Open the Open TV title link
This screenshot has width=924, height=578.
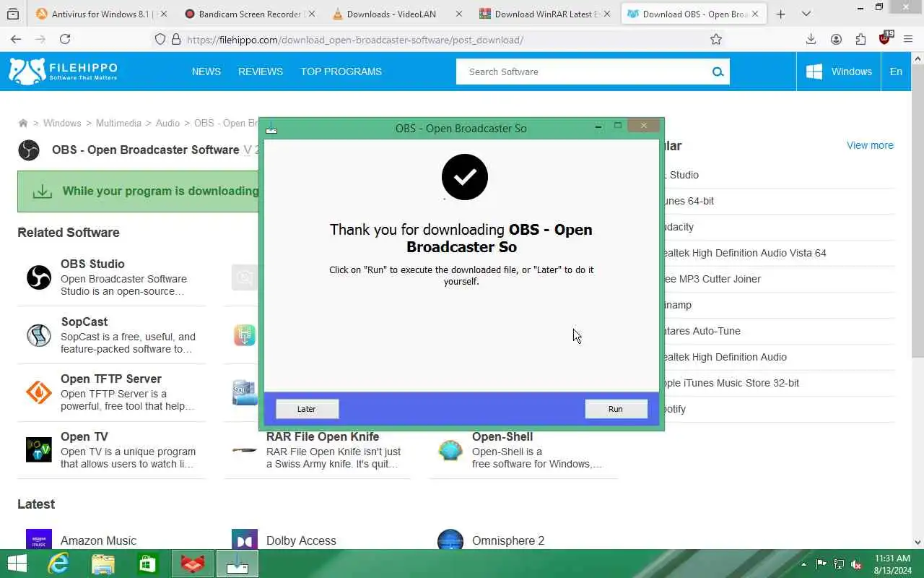click(84, 436)
